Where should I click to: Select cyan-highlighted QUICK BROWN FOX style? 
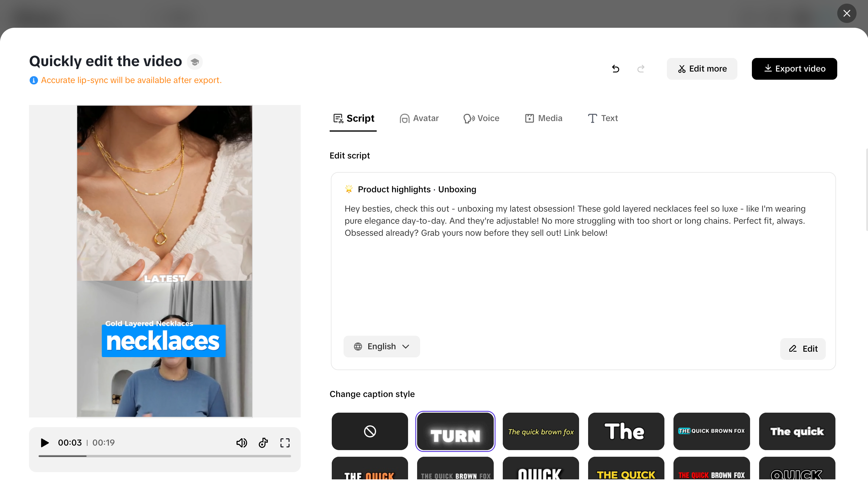coord(712,431)
